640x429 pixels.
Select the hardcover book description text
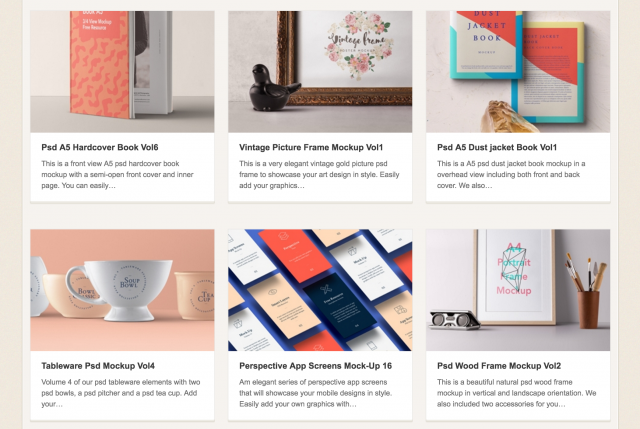click(118, 174)
